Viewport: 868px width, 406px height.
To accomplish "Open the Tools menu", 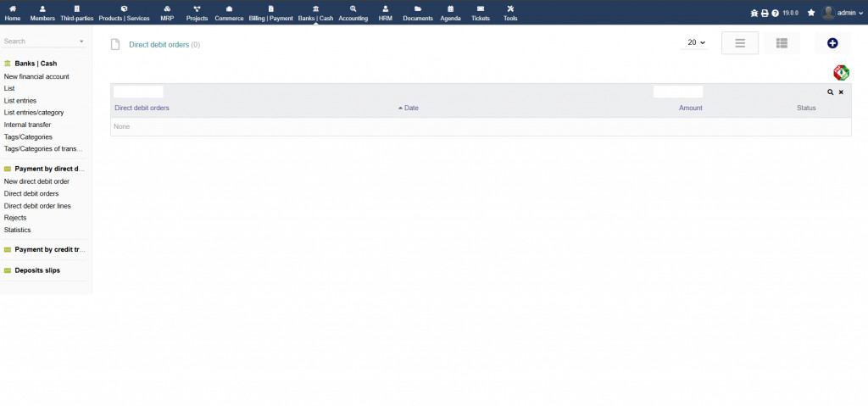I will coord(510,14).
